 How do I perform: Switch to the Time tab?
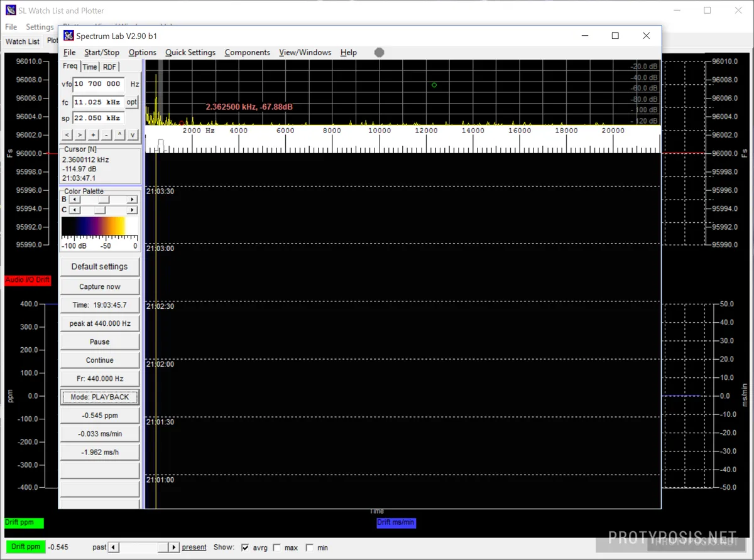pyautogui.click(x=89, y=67)
